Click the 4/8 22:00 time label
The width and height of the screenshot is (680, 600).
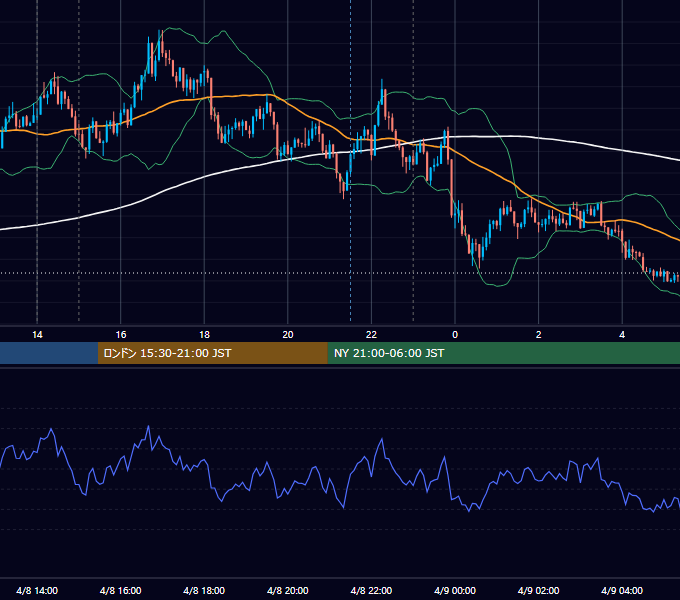[x=371, y=590]
